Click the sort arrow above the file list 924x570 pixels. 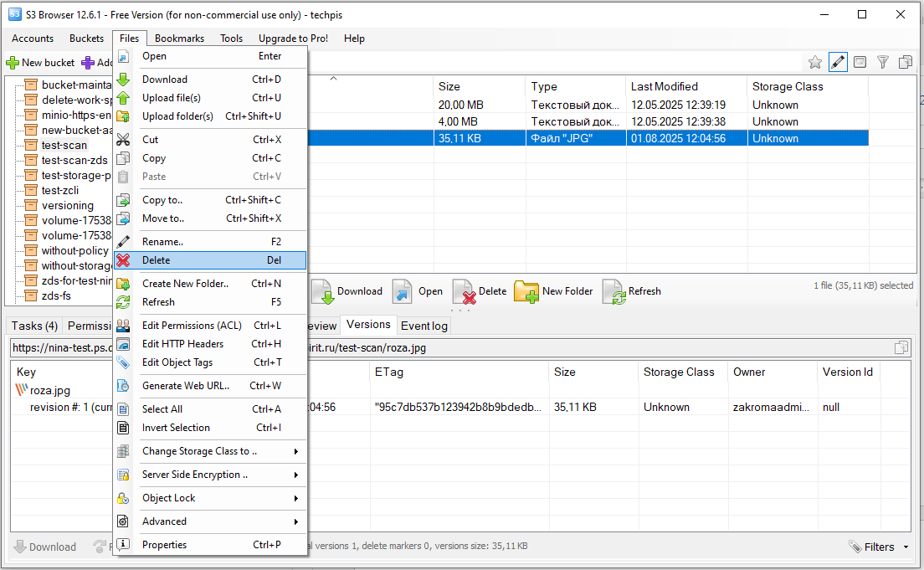[334, 79]
